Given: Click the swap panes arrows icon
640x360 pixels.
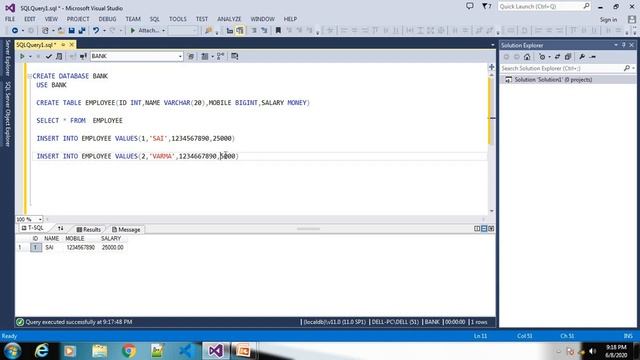Looking at the screenshot, I should 61,229.
